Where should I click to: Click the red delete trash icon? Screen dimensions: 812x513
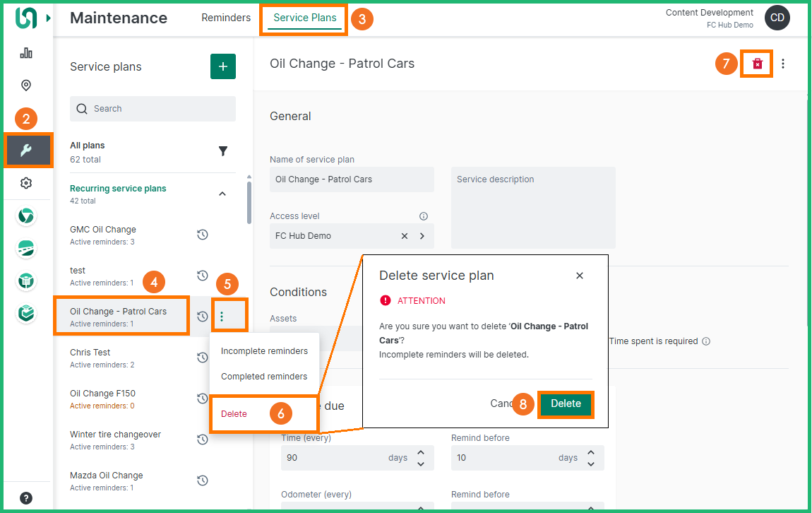pyautogui.click(x=757, y=64)
